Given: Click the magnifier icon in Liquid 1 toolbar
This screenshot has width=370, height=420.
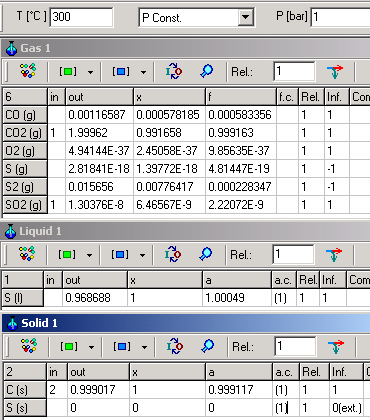Looking at the screenshot, I should [205, 254].
